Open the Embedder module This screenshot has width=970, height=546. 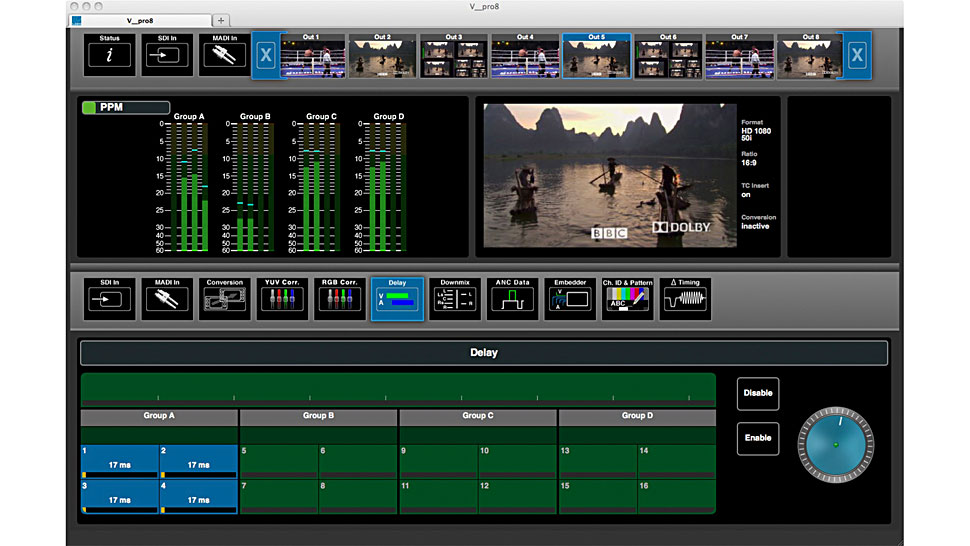point(570,299)
